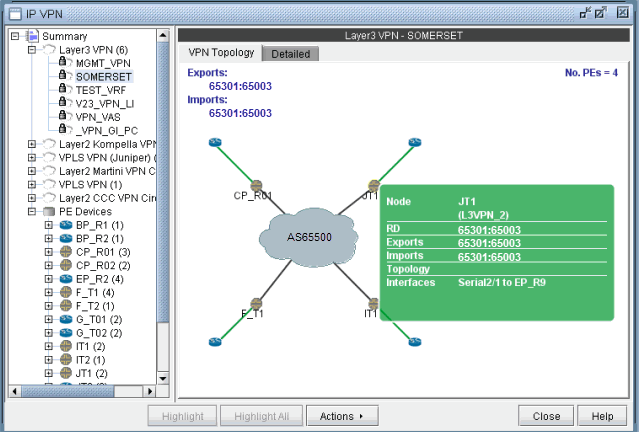639x432 pixels.
Task: Click the CP_R01 router node in topology
Action: (256, 185)
